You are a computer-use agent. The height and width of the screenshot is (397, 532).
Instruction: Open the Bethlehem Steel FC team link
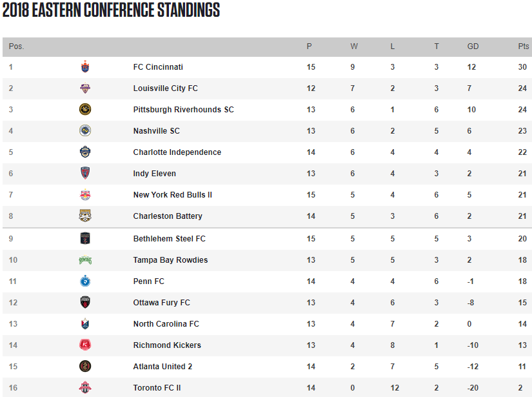[170, 239]
